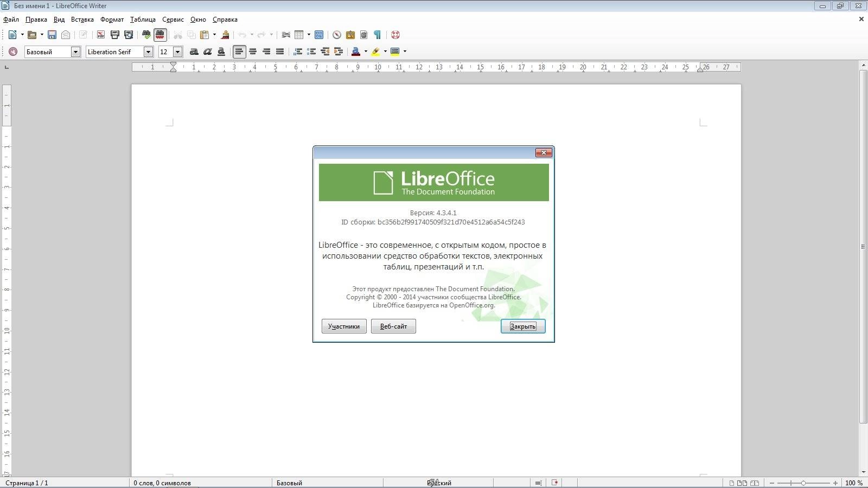Click the Bullets list icon
Screen dimensions: 868x488
311,52
